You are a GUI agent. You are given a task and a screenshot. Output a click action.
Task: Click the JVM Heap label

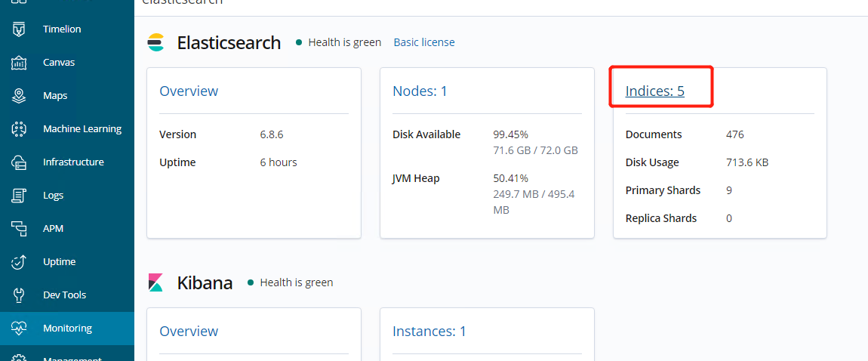click(x=416, y=178)
